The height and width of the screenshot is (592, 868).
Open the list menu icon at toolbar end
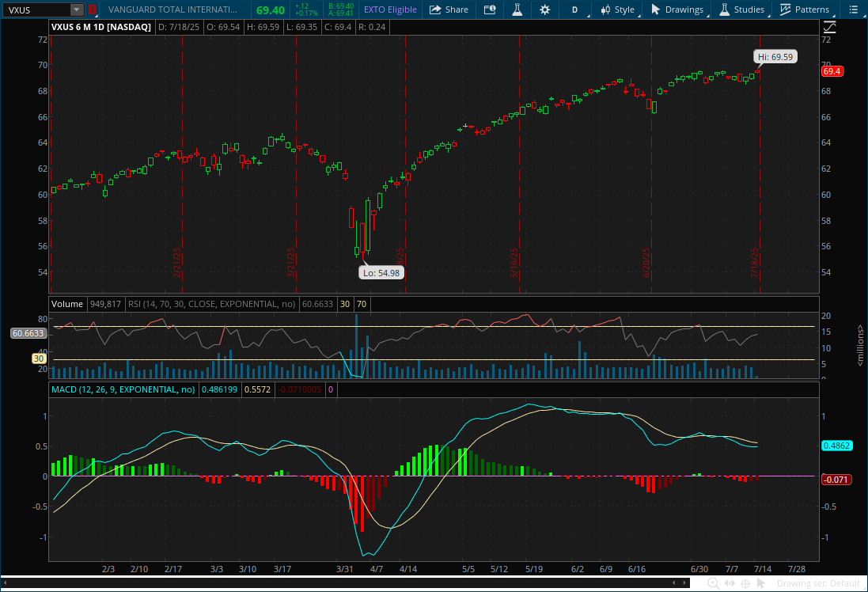click(853, 9)
